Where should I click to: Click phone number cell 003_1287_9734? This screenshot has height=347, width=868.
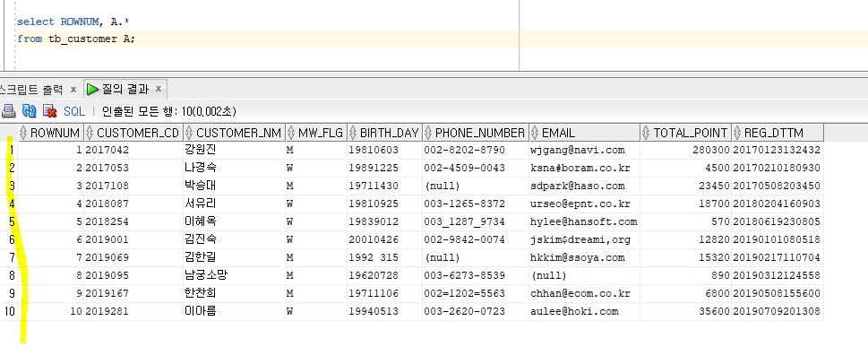(476, 221)
